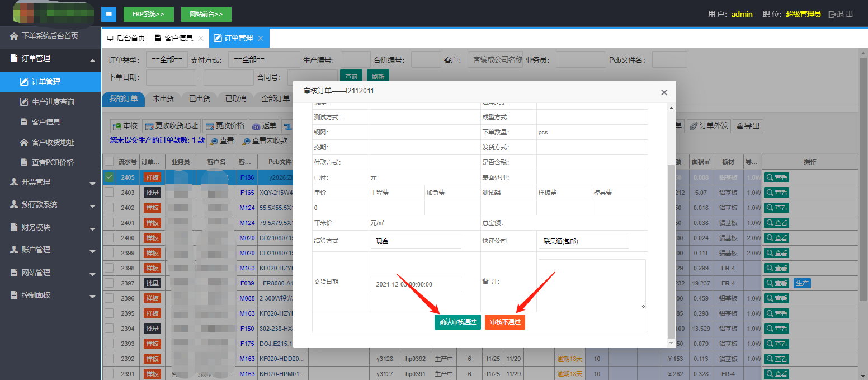Viewport: 868px width, 380px height.
Task: Switch to the 后台首页 tab
Action: 126,39
